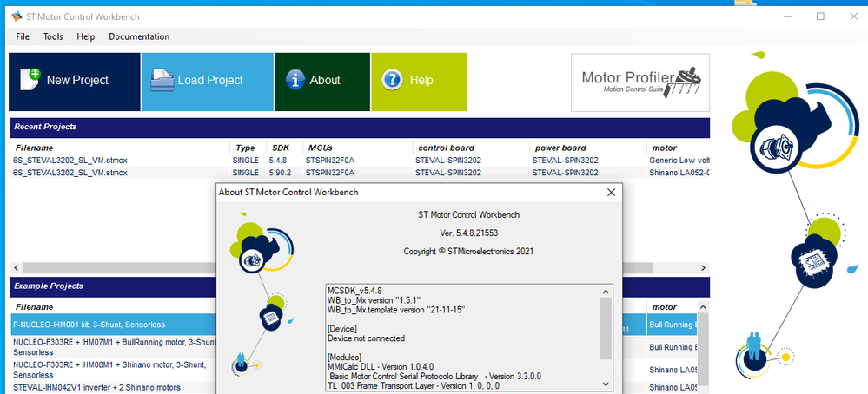This screenshot has height=394, width=868.
Task: Open the File menu
Action: 23,36
